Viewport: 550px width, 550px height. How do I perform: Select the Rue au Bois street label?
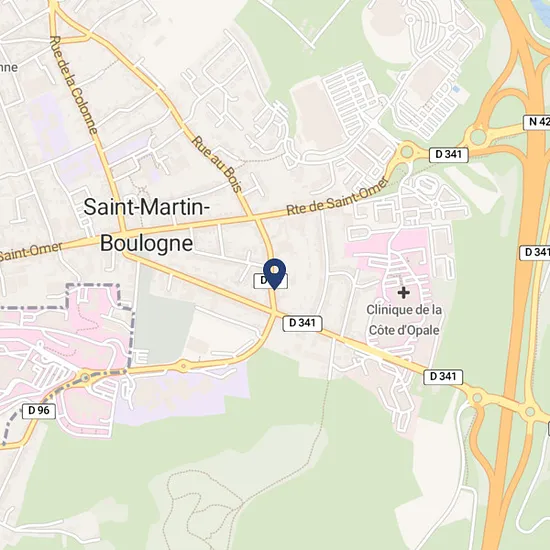217,164
